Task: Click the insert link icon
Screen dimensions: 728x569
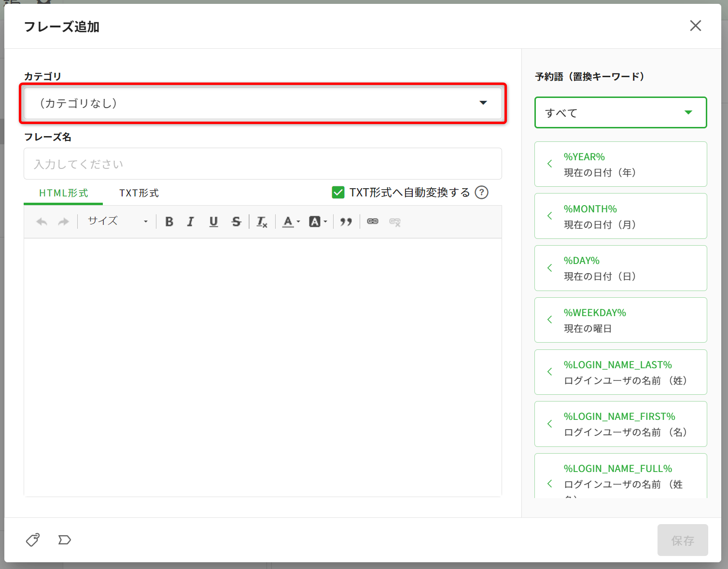Action: click(372, 222)
